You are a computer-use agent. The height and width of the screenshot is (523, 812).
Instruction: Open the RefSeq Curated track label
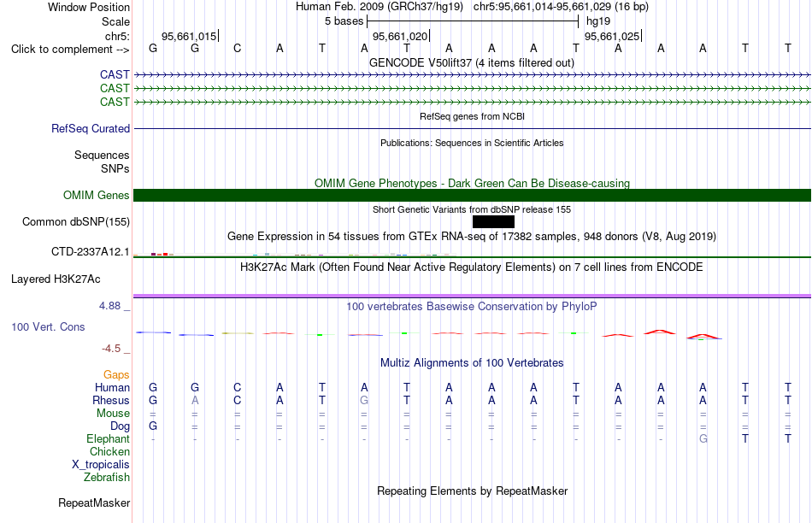[91, 128]
